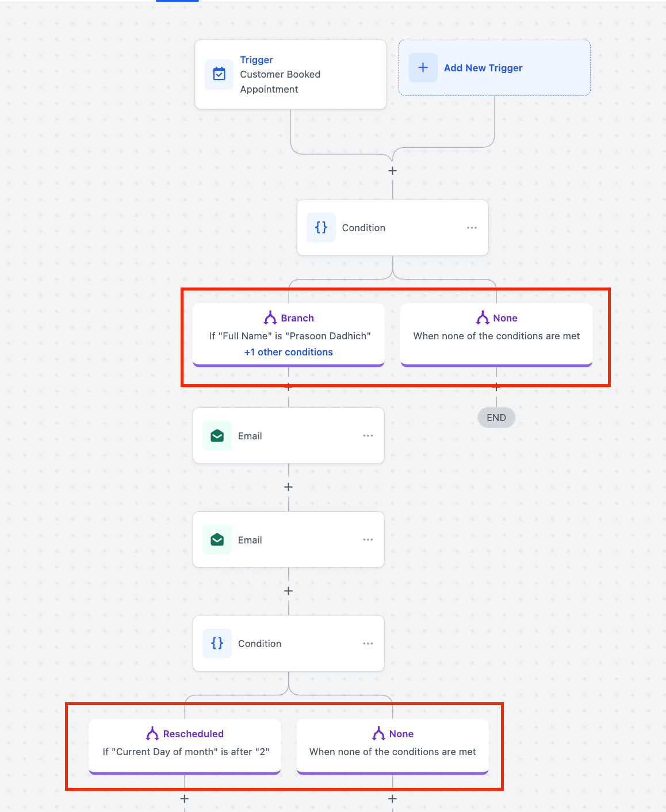Click the curly braces icon on the top Condition
This screenshot has height=812, width=666.
pyautogui.click(x=321, y=228)
